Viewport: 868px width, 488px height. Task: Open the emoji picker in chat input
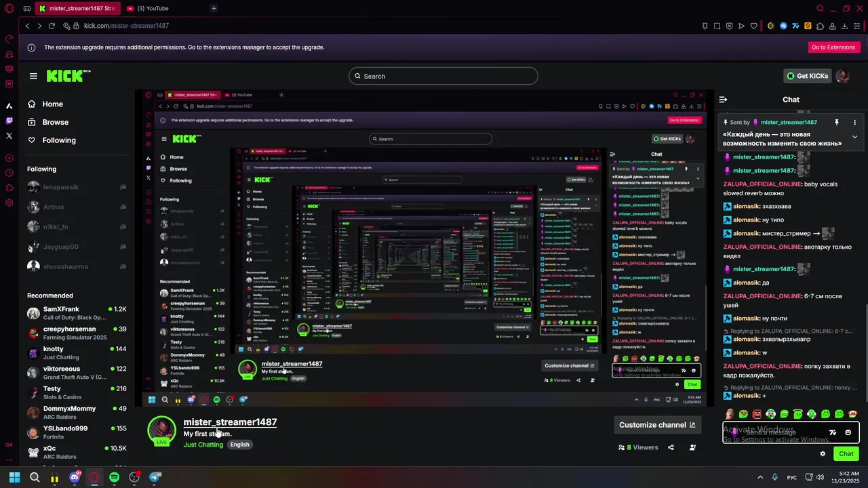(848, 432)
